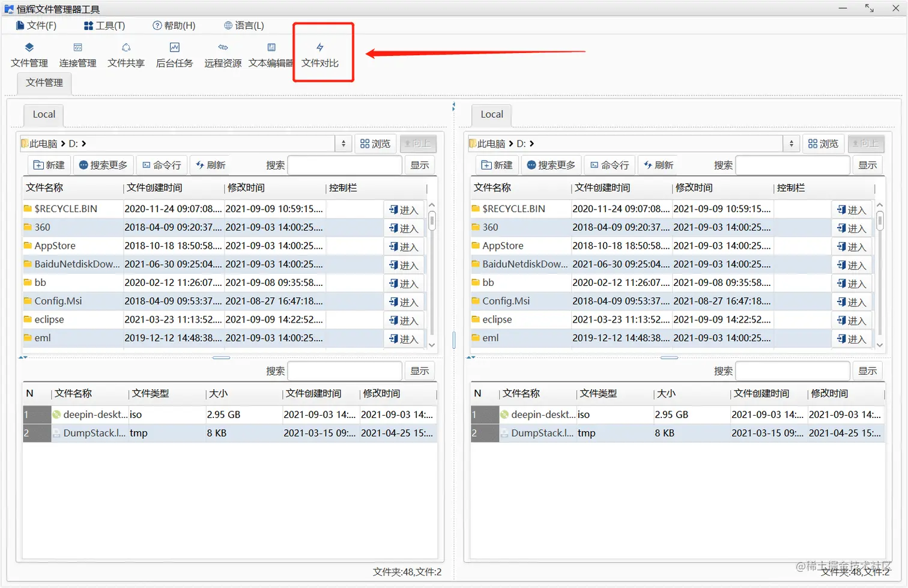The height and width of the screenshot is (588, 908).
Task: Click 浏览 button in the right pane
Action: tap(823, 144)
